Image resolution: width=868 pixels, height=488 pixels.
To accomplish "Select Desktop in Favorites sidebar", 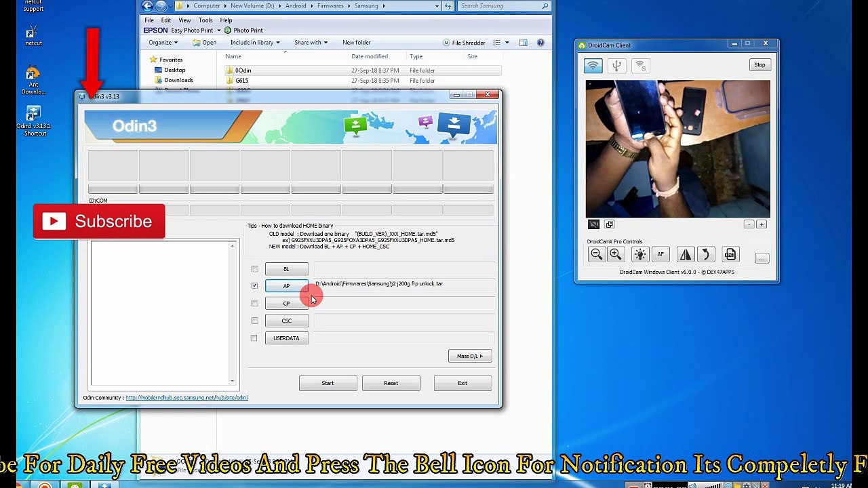I will click(x=174, y=70).
